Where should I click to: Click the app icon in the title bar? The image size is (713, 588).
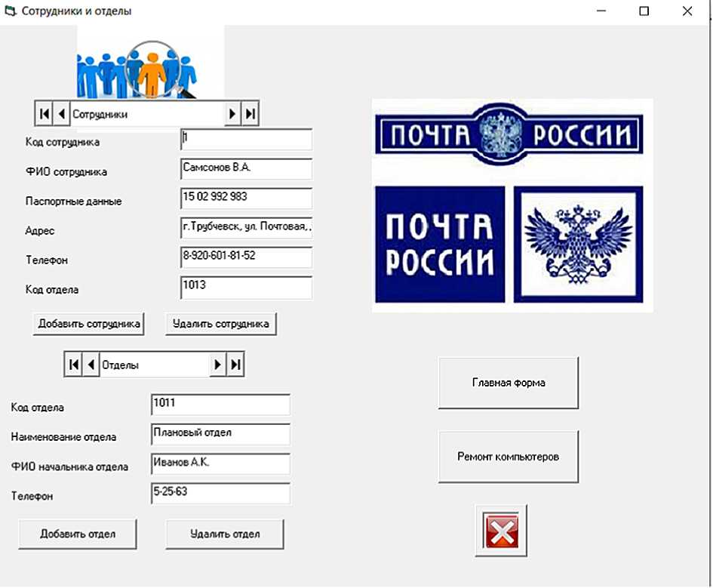tap(10, 10)
